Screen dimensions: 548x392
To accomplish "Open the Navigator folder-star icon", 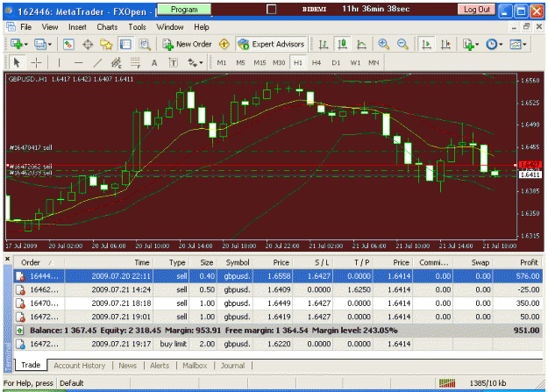I will click(x=106, y=45).
